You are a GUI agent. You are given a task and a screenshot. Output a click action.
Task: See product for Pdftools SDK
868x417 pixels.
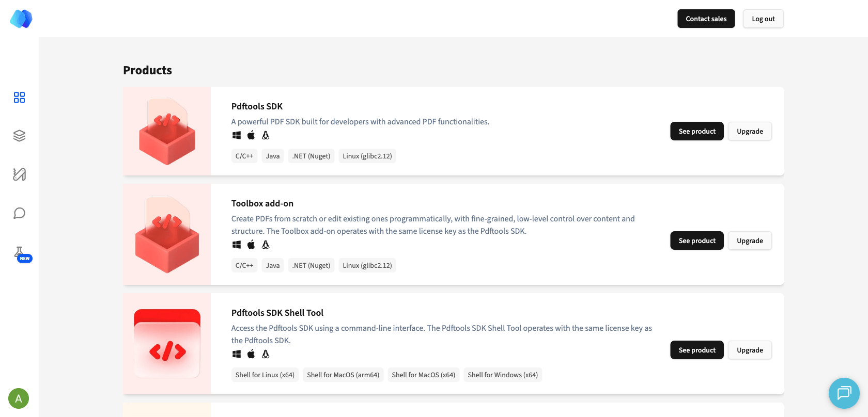pos(697,131)
